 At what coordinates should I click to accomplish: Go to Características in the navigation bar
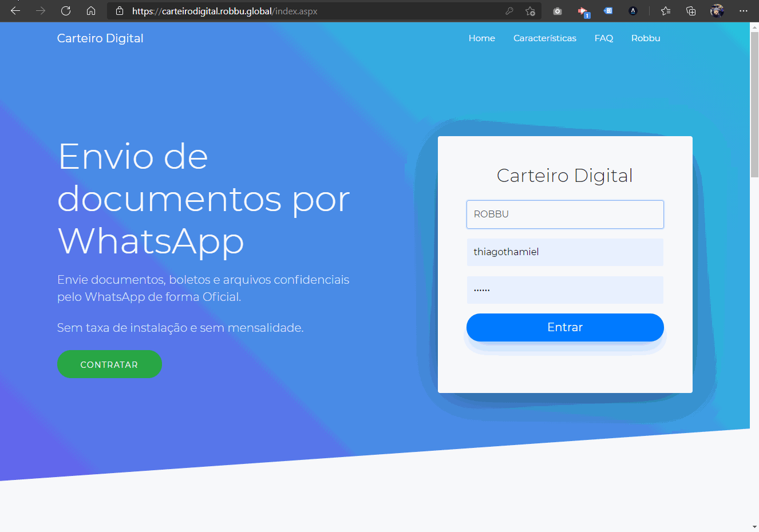(x=544, y=38)
